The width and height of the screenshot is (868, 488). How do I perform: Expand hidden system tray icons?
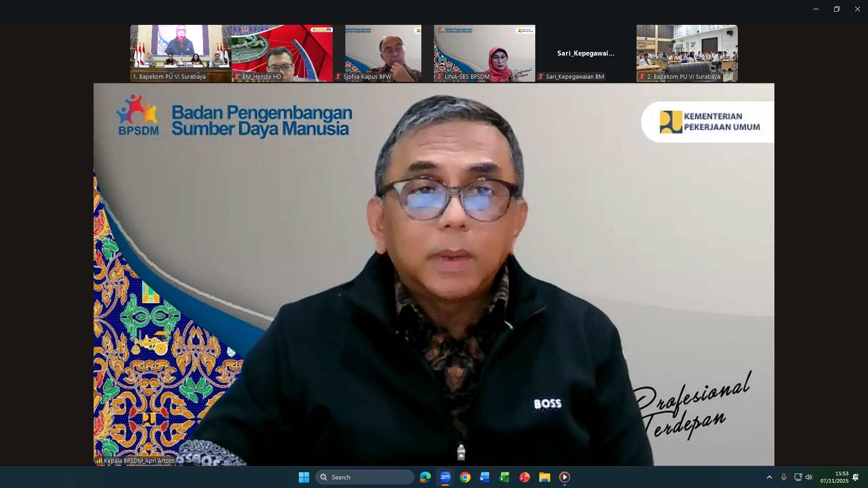pos(769,477)
